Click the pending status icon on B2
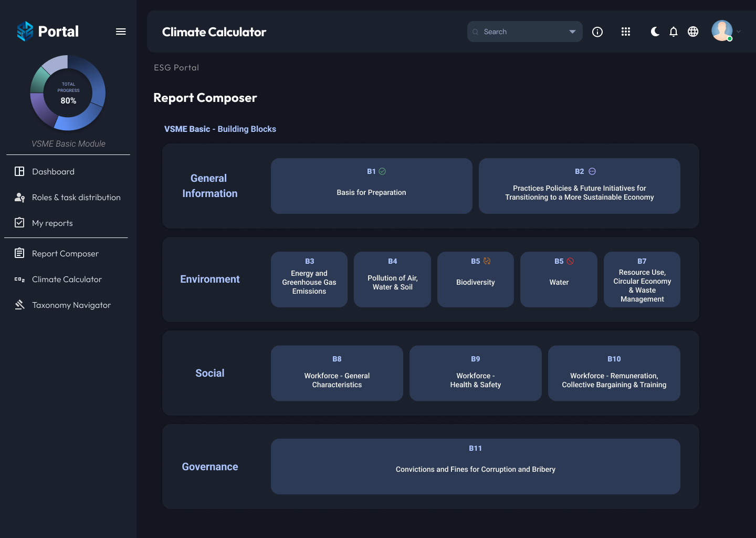Image resolution: width=756 pixels, height=538 pixels. point(592,171)
